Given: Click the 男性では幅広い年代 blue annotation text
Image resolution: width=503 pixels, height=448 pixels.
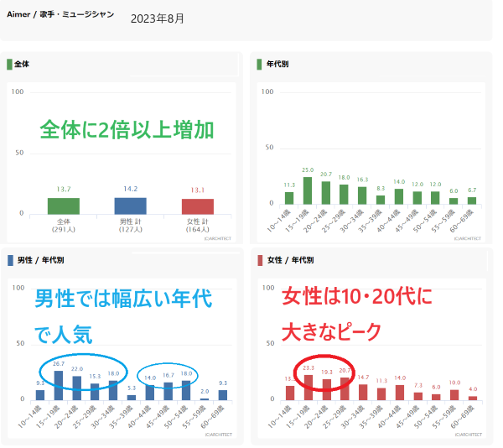Looking at the screenshot, I should [122, 298].
